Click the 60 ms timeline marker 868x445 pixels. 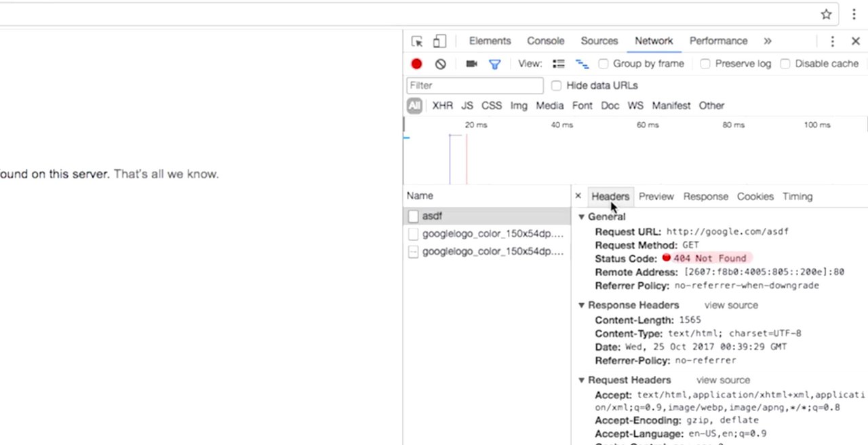point(648,125)
